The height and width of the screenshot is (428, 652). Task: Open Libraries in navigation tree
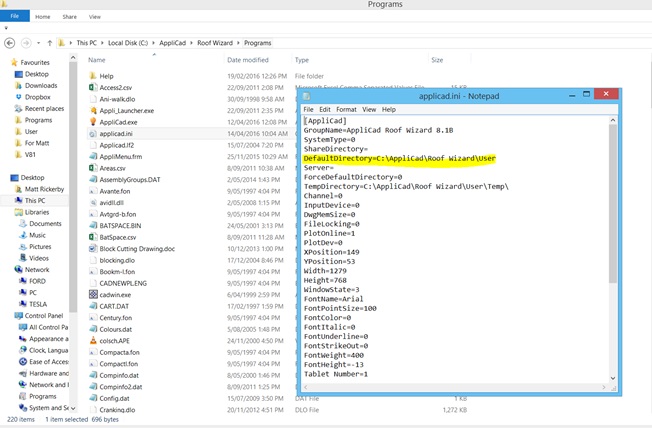pos(37,212)
